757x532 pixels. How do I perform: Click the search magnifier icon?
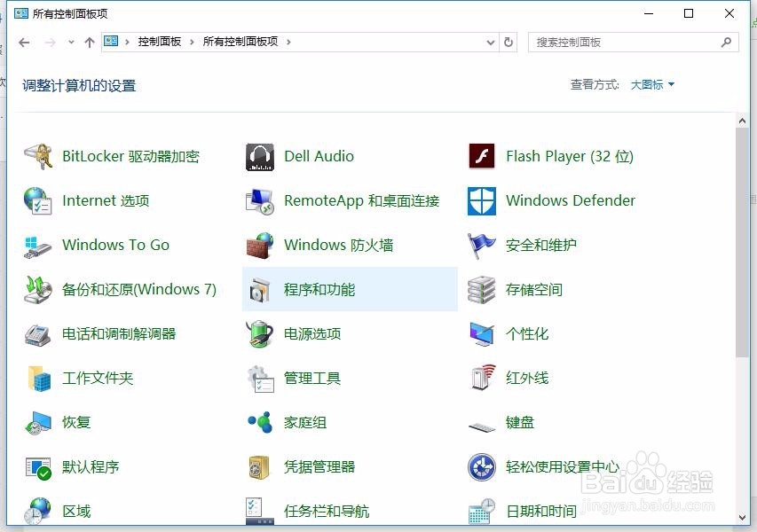pos(726,43)
